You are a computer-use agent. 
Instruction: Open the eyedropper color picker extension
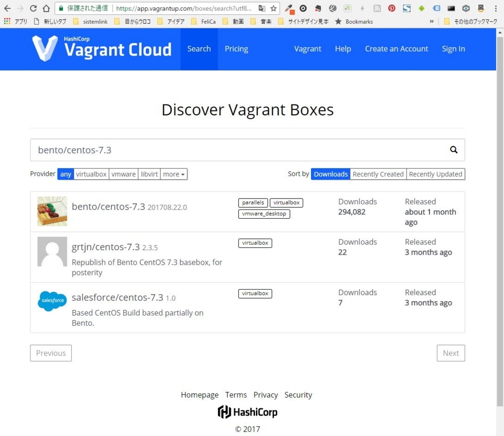pyautogui.click(x=289, y=9)
